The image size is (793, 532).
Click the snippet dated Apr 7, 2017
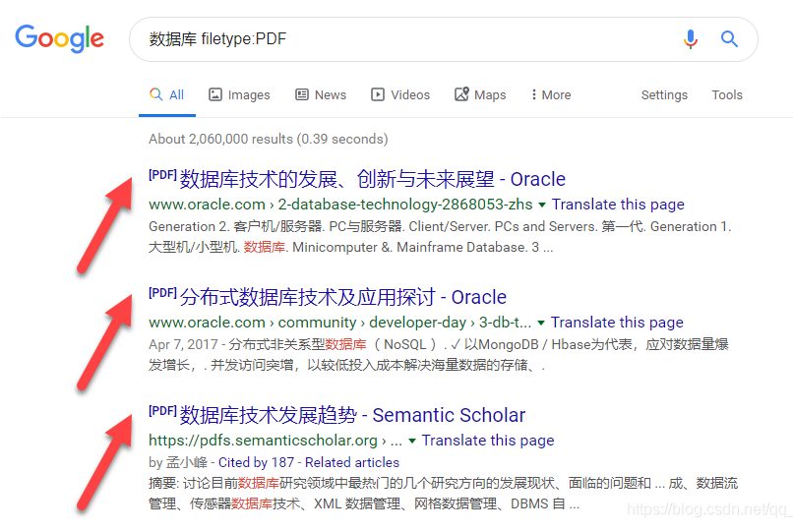tap(438, 354)
